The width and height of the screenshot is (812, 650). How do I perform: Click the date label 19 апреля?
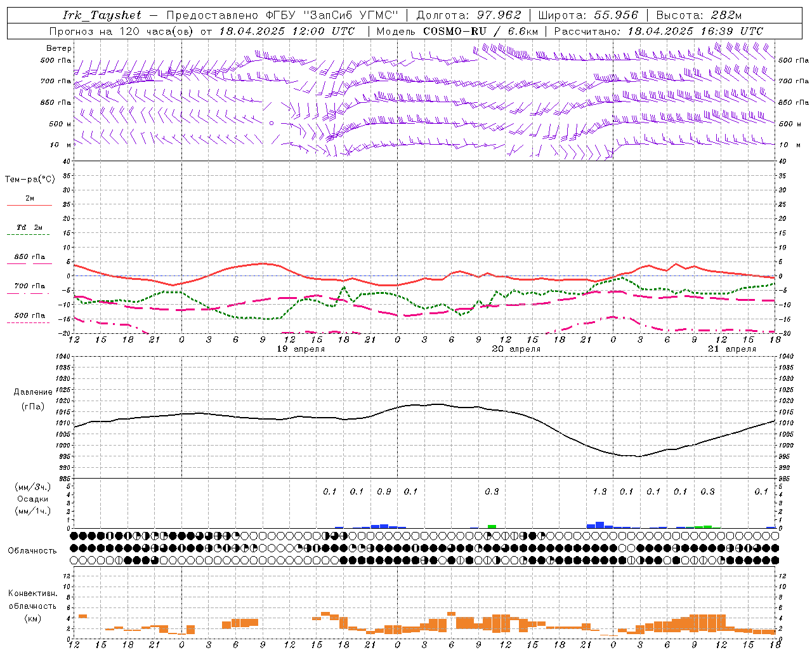coord(301,349)
